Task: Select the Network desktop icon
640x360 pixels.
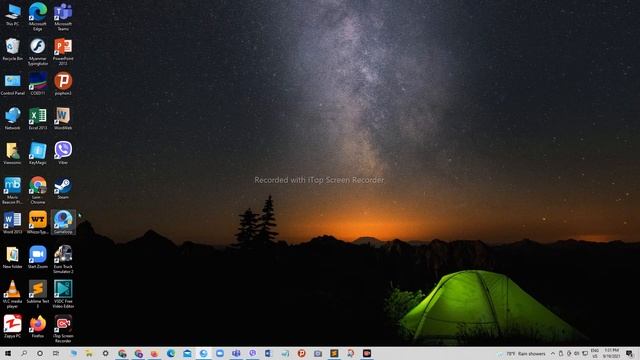Action: click(12, 119)
